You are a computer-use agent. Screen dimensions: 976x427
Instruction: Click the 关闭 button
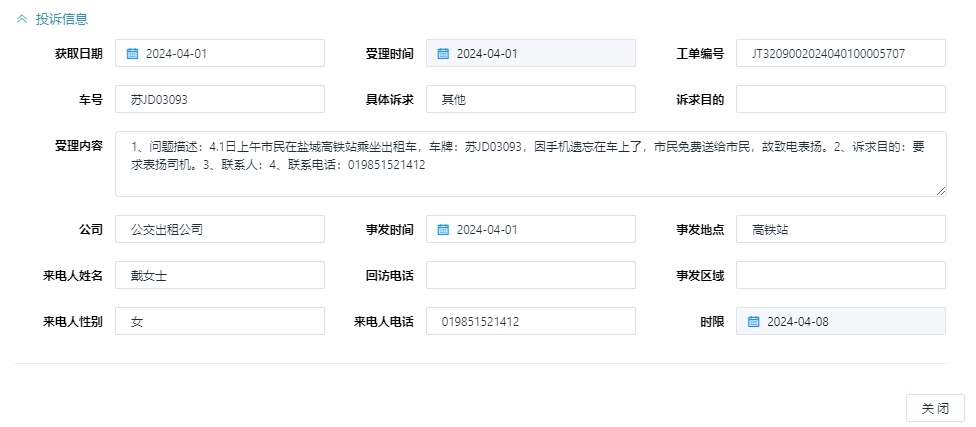coord(934,409)
